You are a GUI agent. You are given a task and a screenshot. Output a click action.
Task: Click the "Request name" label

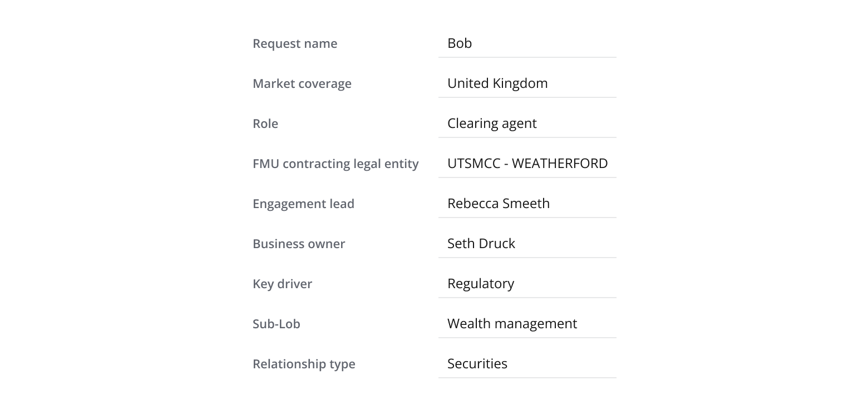(x=295, y=44)
